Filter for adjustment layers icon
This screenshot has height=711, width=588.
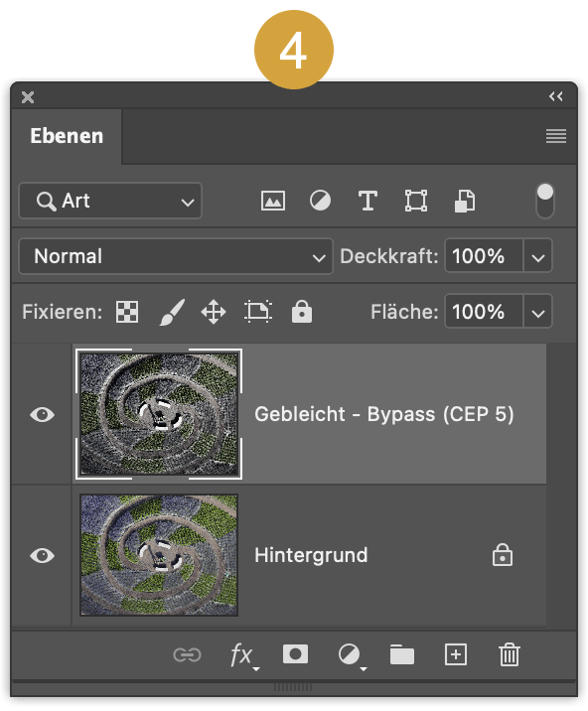click(320, 201)
